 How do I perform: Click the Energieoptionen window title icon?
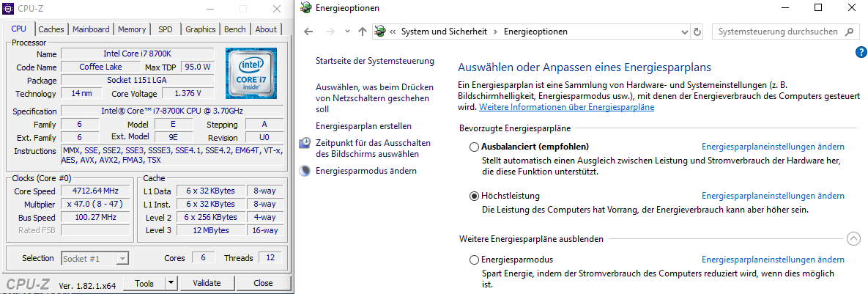305,8
